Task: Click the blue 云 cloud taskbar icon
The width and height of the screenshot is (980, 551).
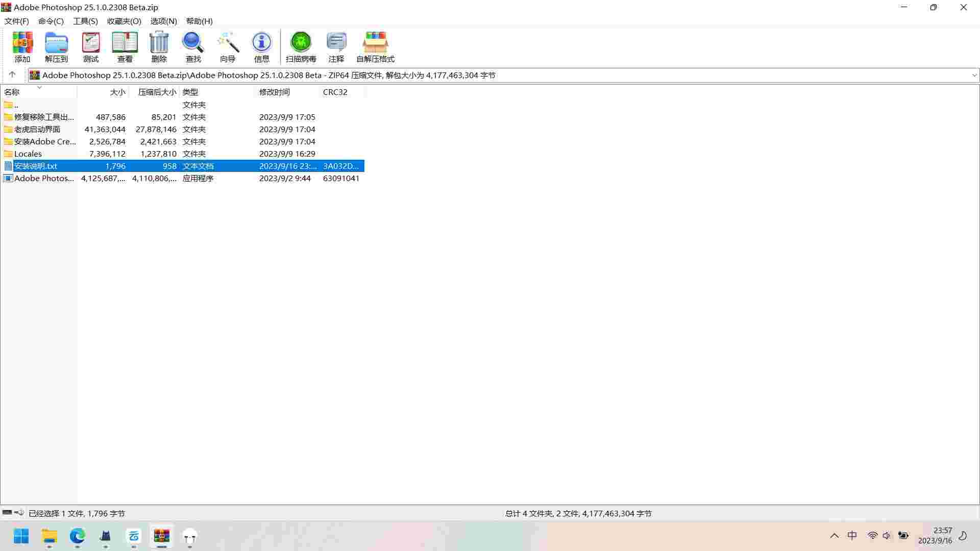Action: click(x=134, y=536)
